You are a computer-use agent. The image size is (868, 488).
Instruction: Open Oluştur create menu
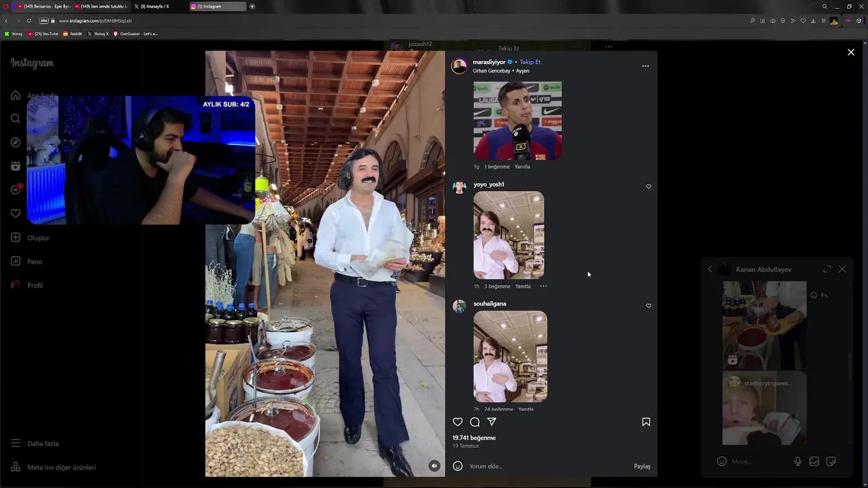(x=31, y=238)
